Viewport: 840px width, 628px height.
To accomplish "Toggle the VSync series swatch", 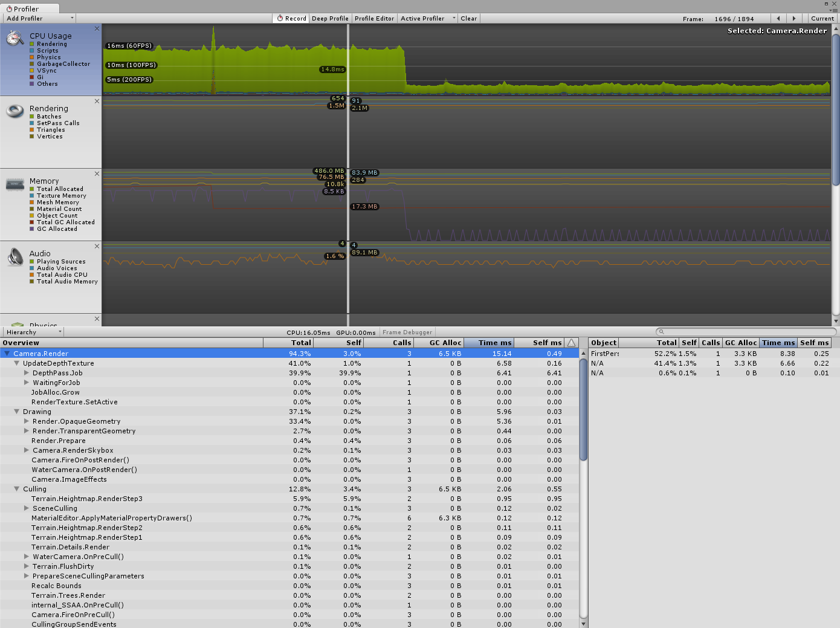I will pyautogui.click(x=31, y=71).
